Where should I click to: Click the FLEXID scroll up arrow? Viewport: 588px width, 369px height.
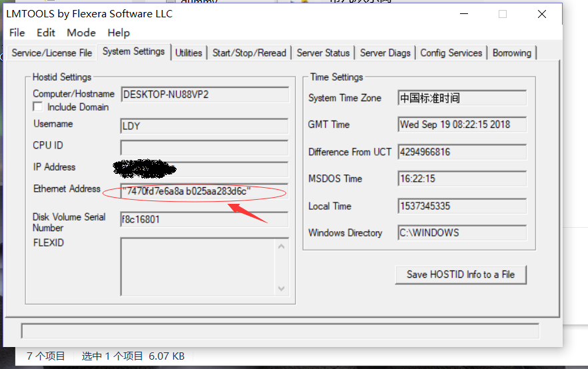tap(281, 246)
